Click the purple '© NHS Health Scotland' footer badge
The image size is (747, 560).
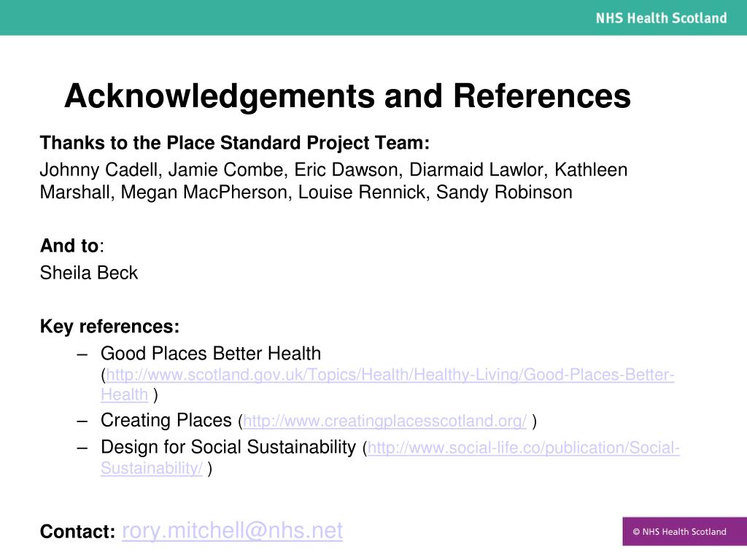684,532
